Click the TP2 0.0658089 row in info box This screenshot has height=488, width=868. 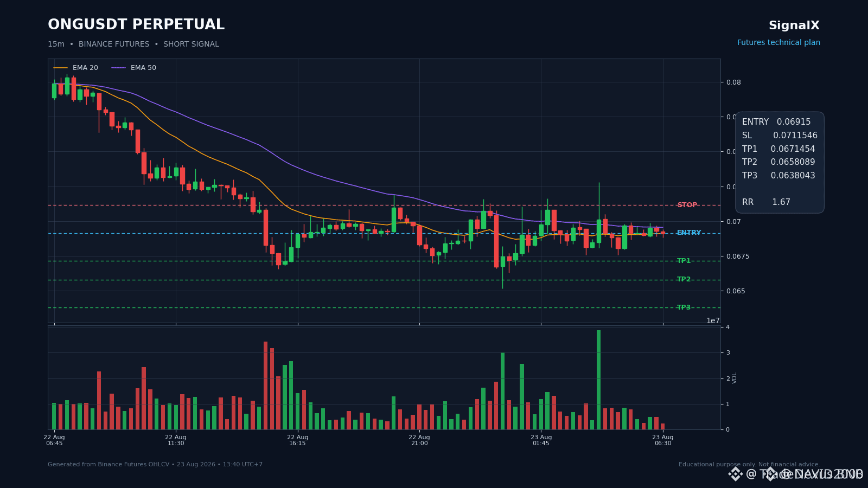(x=778, y=162)
